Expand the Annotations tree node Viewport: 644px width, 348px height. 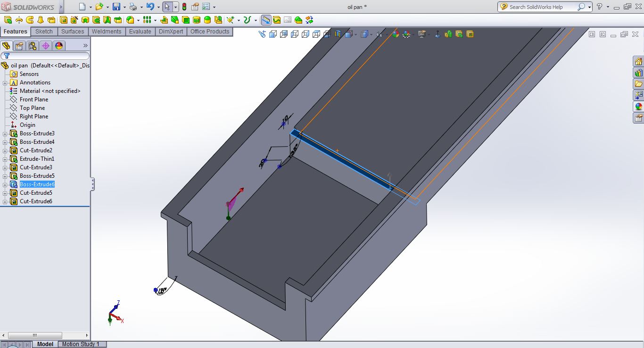pos(5,83)
